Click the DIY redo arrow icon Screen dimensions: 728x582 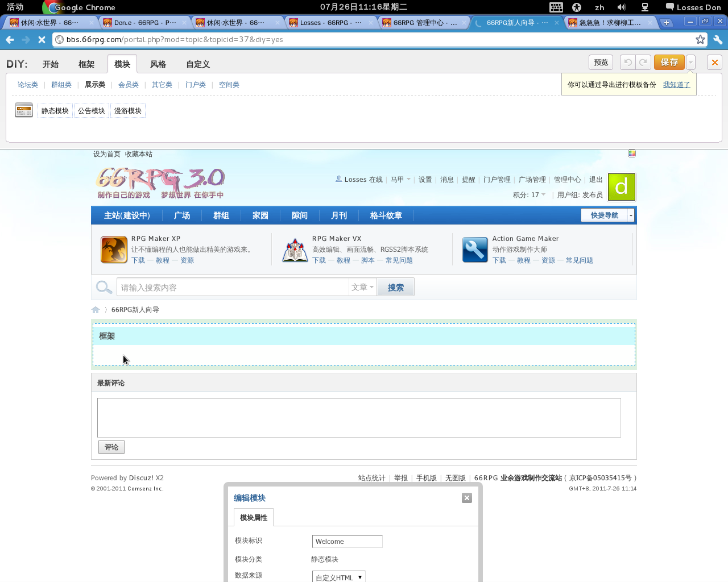tap(643, 63)
